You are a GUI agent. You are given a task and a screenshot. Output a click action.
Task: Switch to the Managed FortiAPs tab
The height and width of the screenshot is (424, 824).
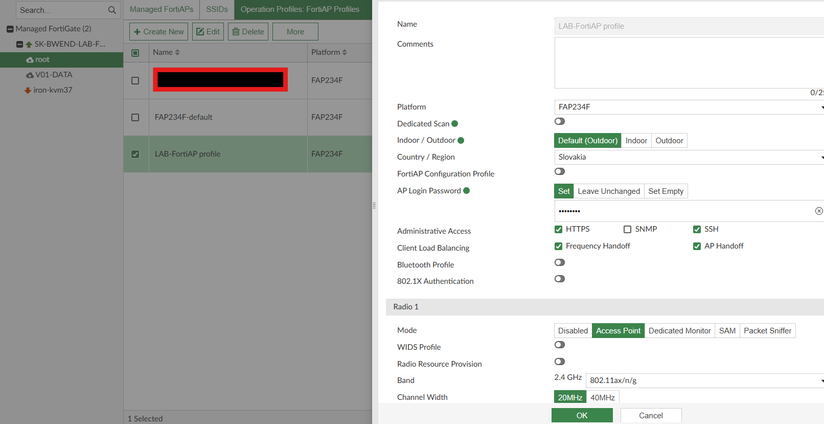pos(161,9)
